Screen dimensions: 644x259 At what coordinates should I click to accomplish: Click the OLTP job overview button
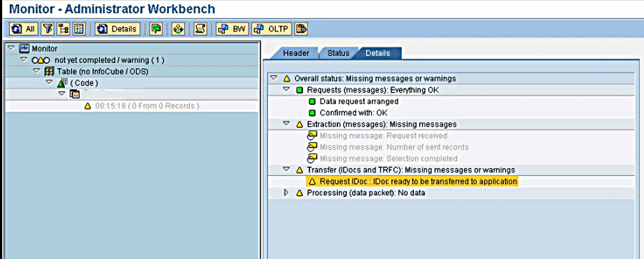[x=271, y=29]
